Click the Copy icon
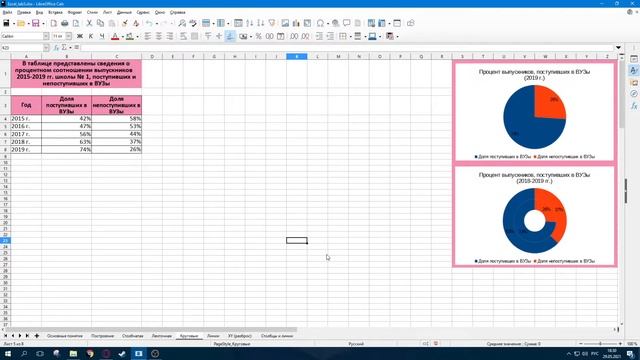Screen dimensions: 640x360 (100, 23)
